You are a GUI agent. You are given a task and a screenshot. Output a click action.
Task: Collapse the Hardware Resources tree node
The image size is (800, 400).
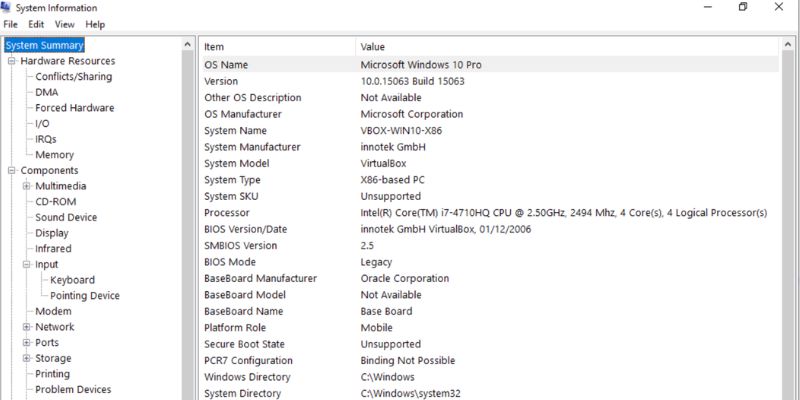(12, 61)
